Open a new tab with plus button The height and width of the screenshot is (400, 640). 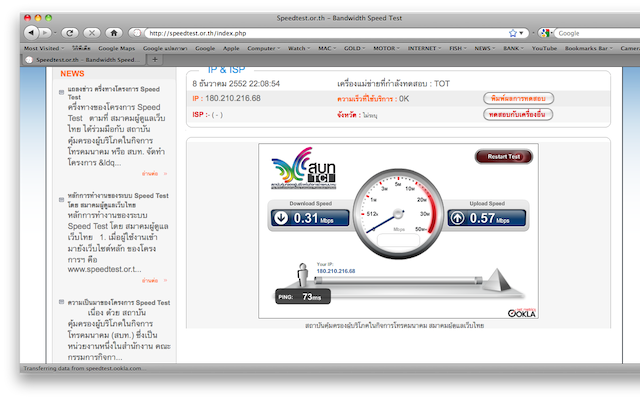pyautogui.click(x=155, y=60)
